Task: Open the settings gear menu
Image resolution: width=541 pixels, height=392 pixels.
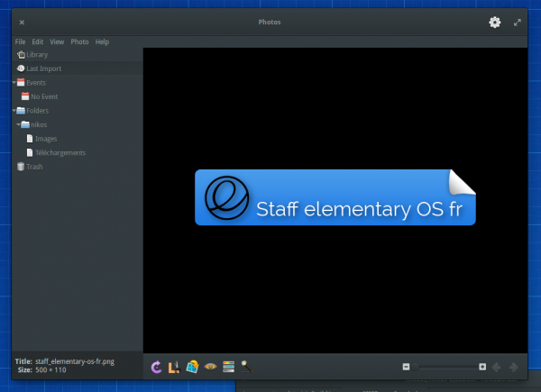Action: 495,23
